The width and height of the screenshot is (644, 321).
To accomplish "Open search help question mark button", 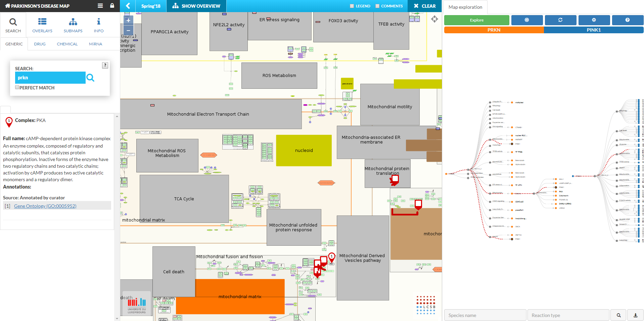I will 105,65.
